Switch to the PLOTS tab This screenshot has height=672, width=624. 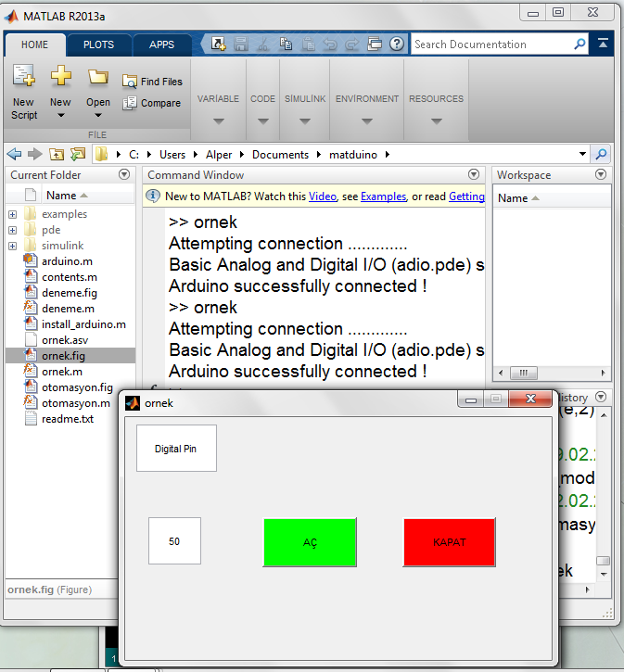pyautogui.click(x=98, y=44)
